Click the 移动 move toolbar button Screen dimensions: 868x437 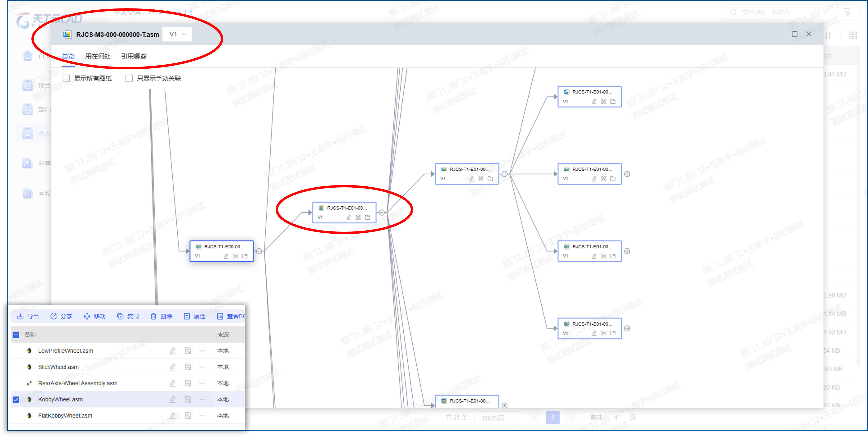[95, 316]
